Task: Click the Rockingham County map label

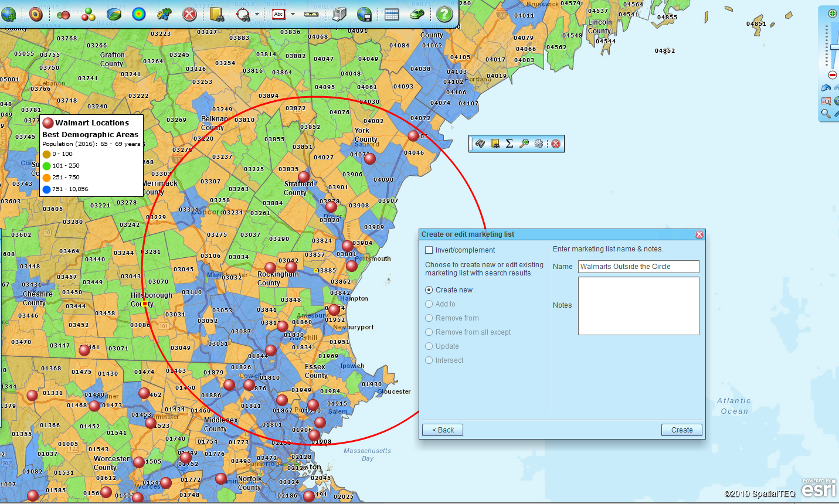Action: [x=278, y=278]
